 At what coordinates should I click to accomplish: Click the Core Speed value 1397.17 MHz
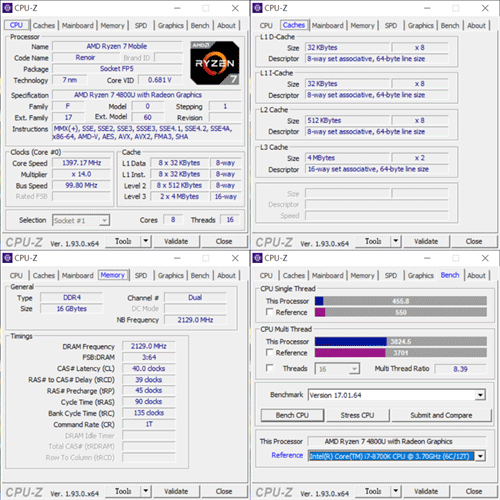pyautogui.click(x=81, y=163)
